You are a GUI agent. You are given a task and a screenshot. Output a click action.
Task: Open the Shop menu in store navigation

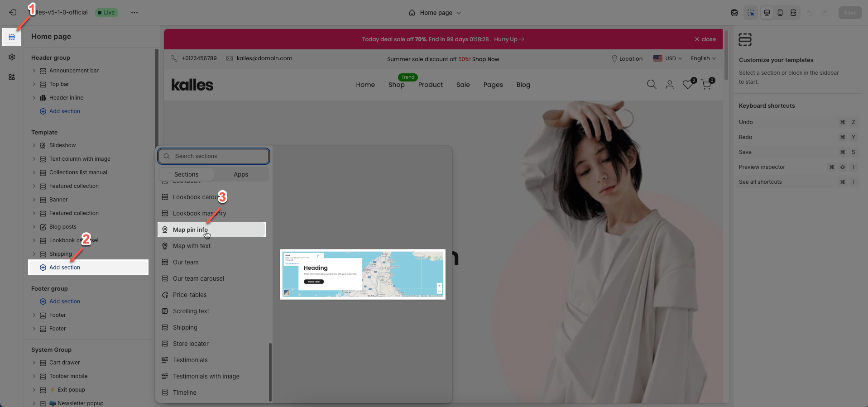[x=397, y=85]
